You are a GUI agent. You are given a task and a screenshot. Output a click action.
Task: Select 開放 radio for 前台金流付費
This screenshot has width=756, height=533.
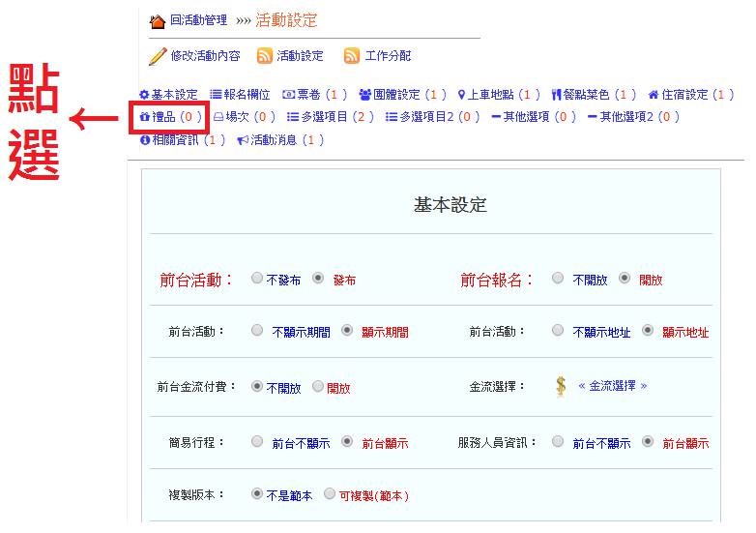click(318, 387)
